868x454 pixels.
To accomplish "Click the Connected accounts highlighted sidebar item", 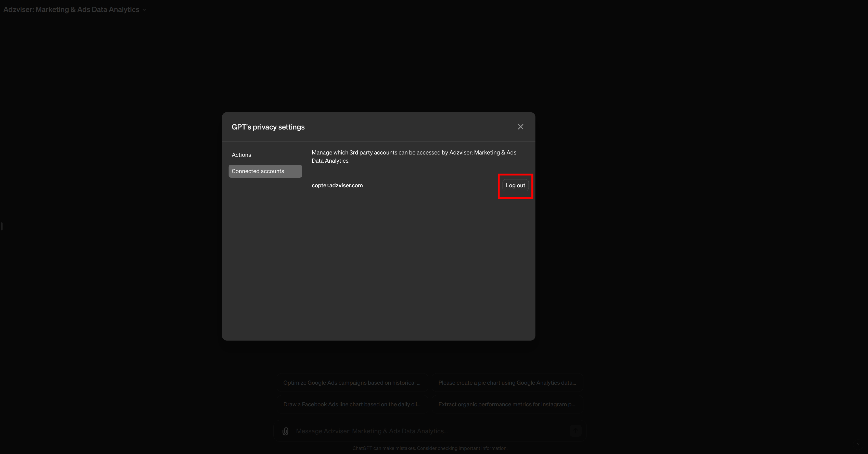I will 265,171.
